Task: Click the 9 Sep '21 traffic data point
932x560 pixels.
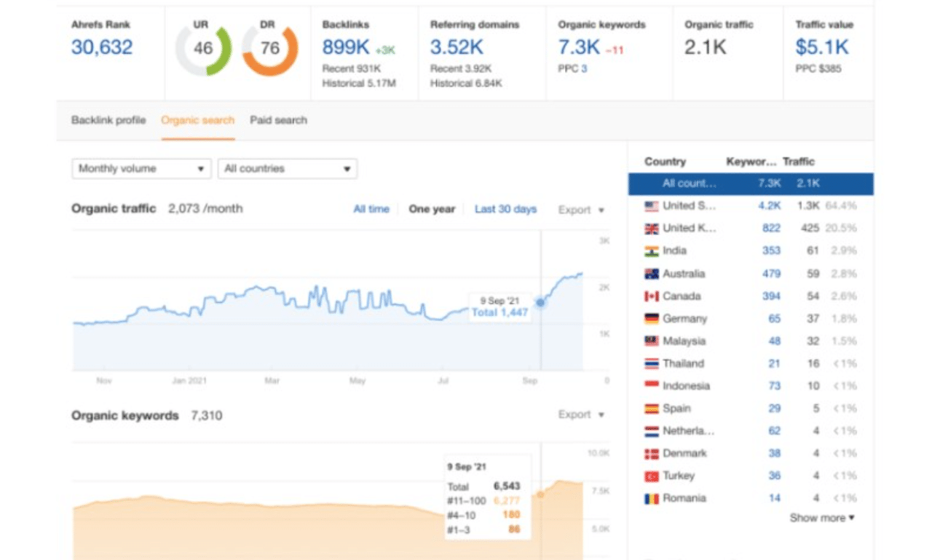Action: [x=540, y=302]
